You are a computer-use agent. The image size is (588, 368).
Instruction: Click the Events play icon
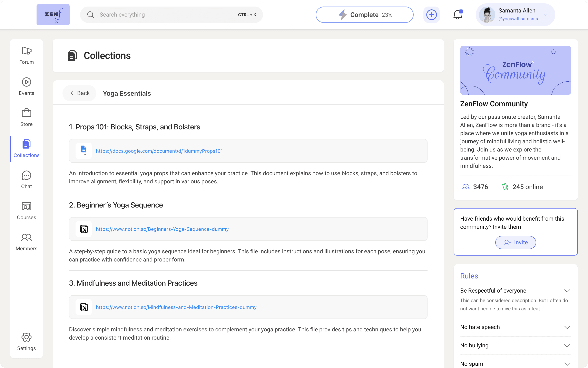tap(27, 82)
